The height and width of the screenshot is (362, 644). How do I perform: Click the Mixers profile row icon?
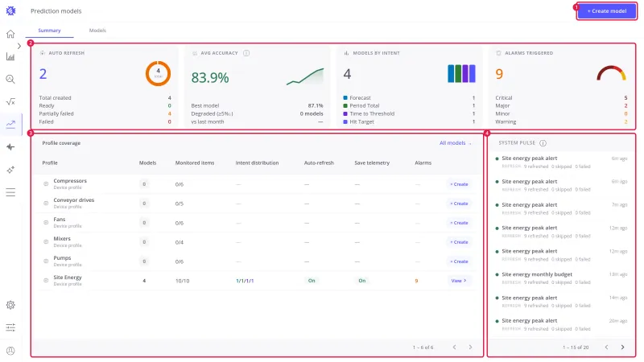click(46, 242)
